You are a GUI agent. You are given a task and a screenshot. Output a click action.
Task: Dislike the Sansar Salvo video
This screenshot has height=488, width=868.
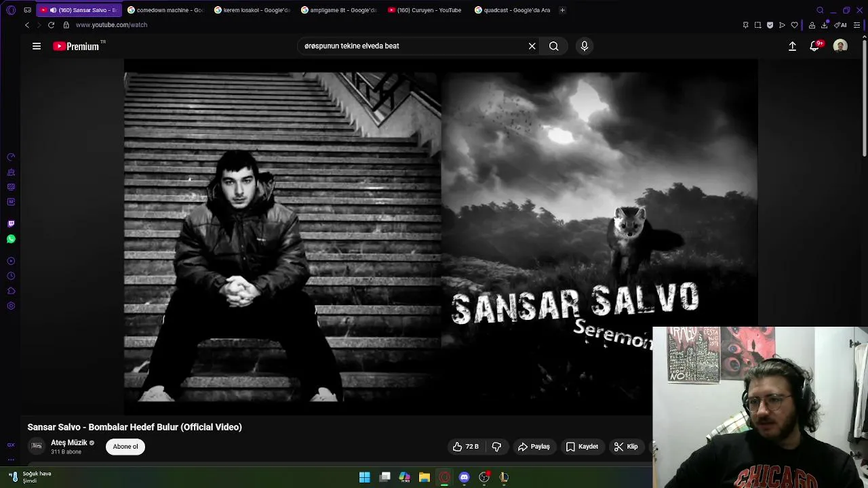496,447
